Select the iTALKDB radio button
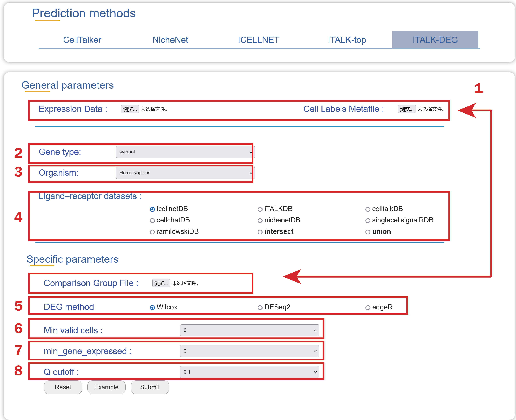516x420 pixels. 260,209
